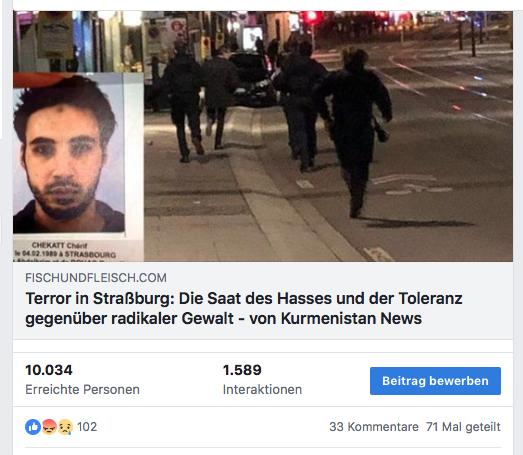The image size is (523, 455).
Task: Click the blue thumbs-up Like reaction icon
Action: [33, 427]
